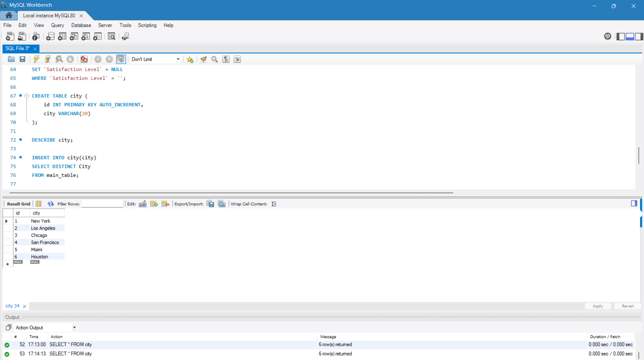The height and width of the screenshot is (360, 644).
Task: Toggle the left sidebar panel
Action: [x=621, y=36]
